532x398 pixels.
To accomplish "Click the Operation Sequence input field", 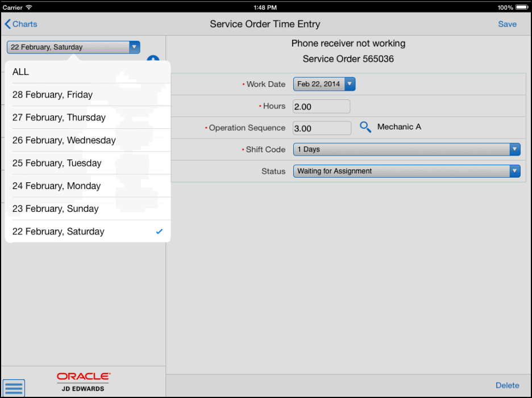I will pyautogui.click(x=322, y=128).
